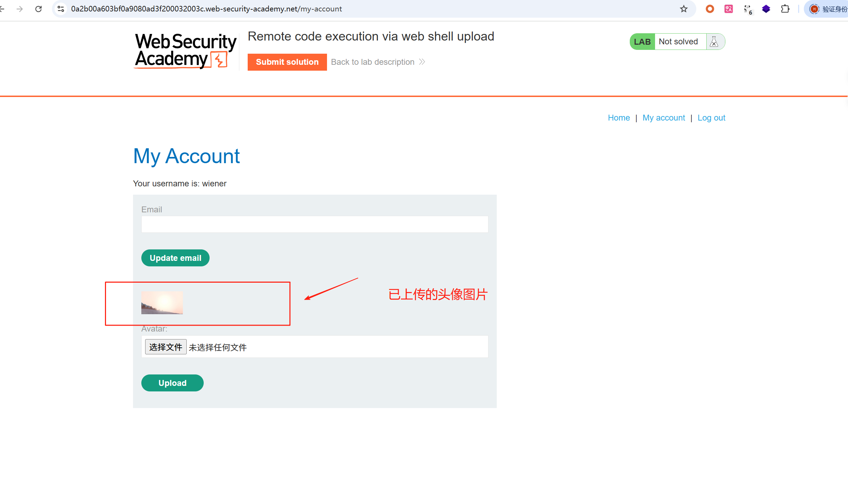Open the extension showing badge 6

[x=748, y=9]
